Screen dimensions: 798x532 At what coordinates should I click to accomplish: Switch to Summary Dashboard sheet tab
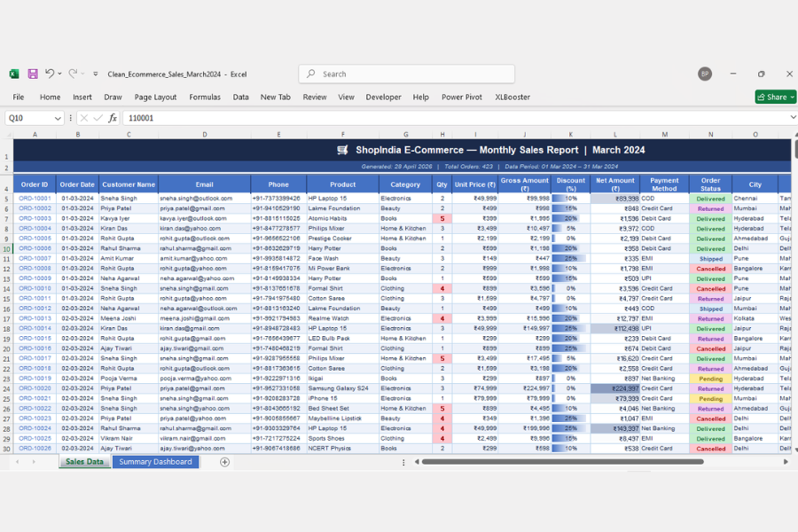point(155,462)
